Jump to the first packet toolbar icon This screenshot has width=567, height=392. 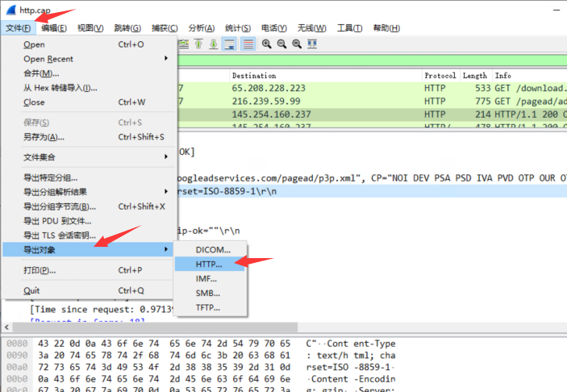click(x=198, y=44)
